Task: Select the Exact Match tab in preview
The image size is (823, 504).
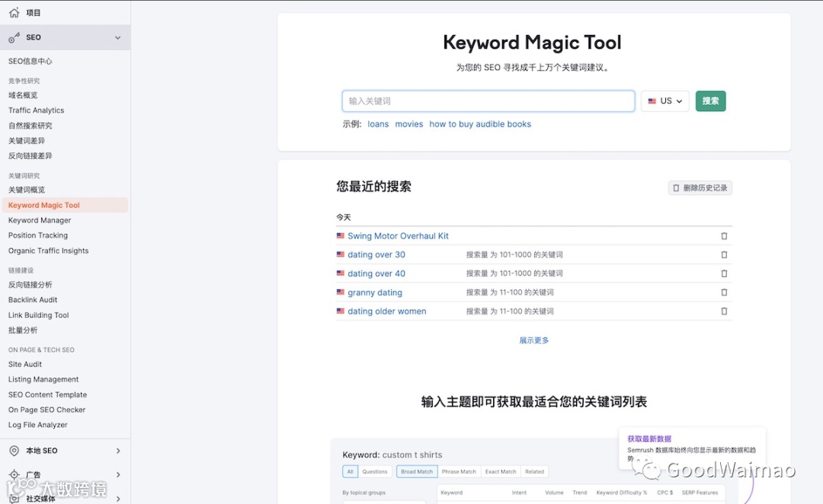Action: tap(501, 471)
